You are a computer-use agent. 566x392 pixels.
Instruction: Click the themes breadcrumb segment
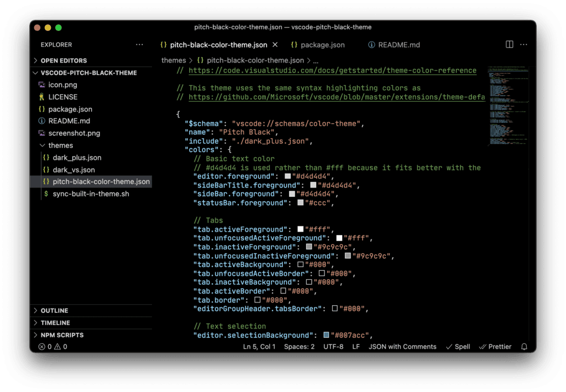click(174, 60)
